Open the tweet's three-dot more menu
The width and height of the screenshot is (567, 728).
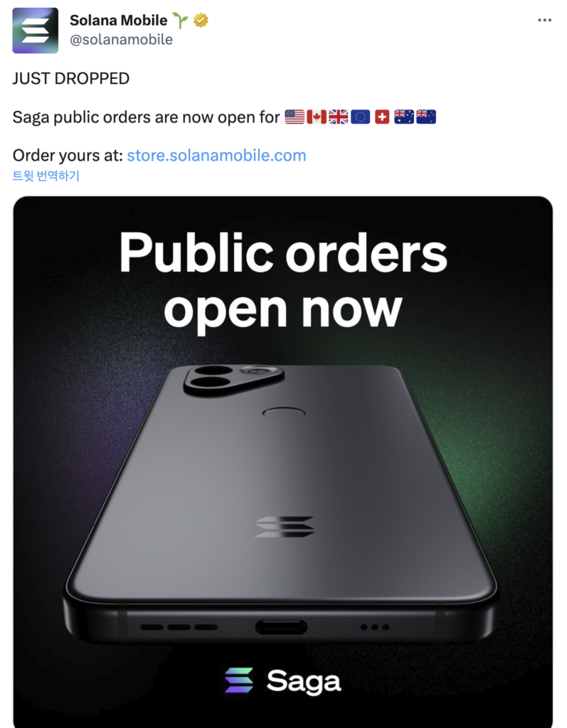(x=544, y=20)
